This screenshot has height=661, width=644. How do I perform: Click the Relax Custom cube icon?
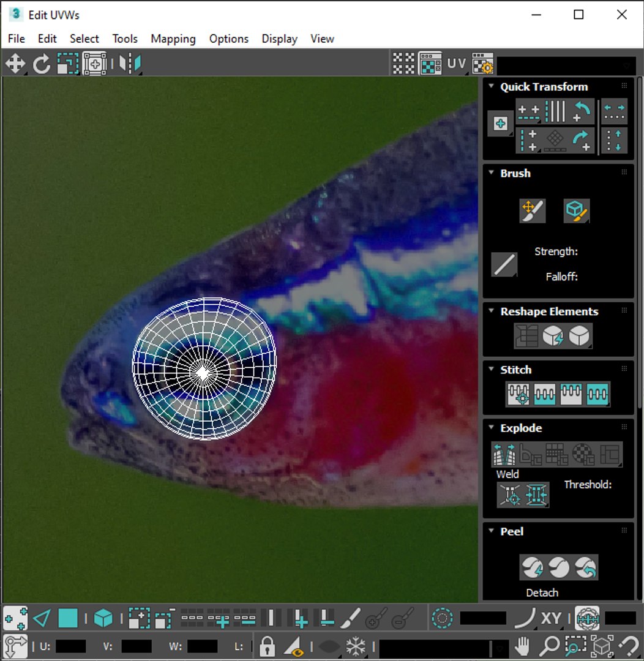(x=579, y=336)
